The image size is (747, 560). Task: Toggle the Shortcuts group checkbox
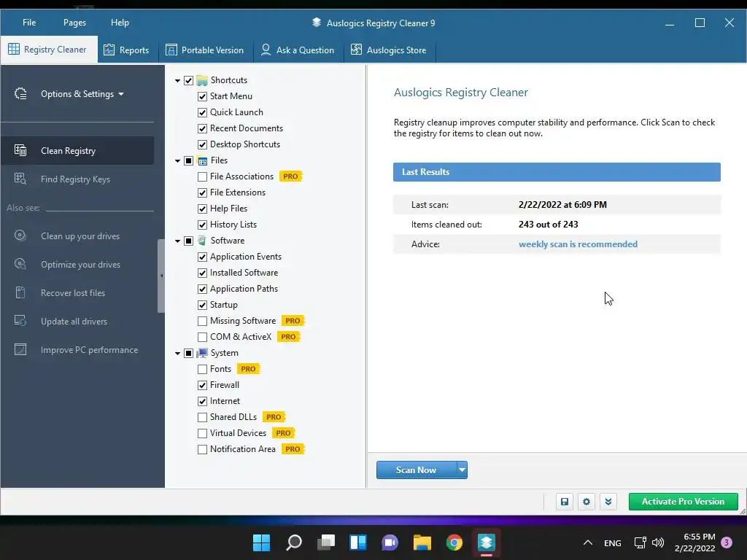click(189, 80)
